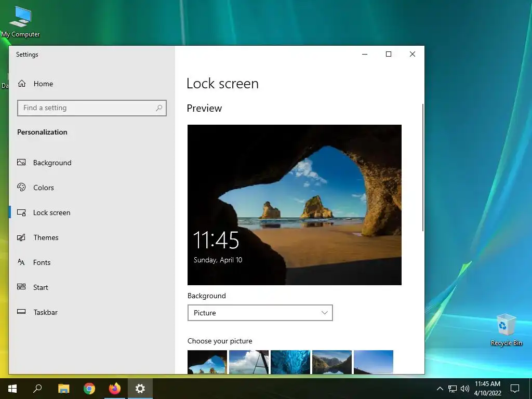The height and width of the screenshot is (399, 532).
Task: Open network status tray icon
Action: coord(453,389)
